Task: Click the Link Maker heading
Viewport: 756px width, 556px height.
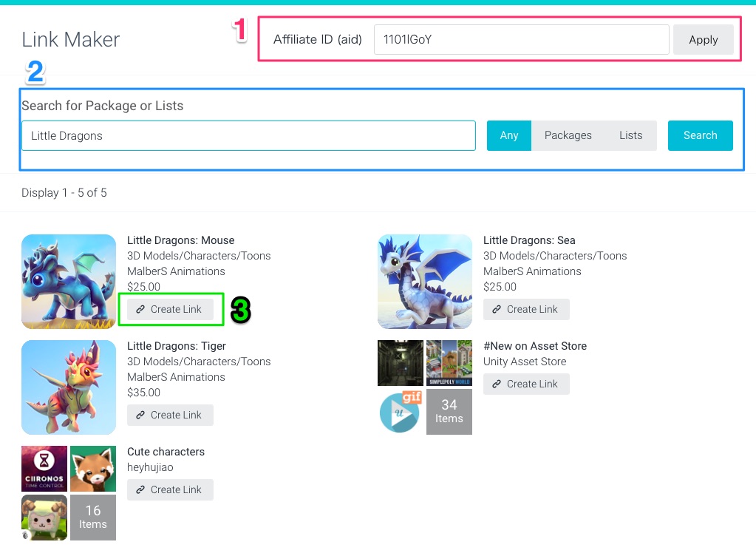Action: 70,39
